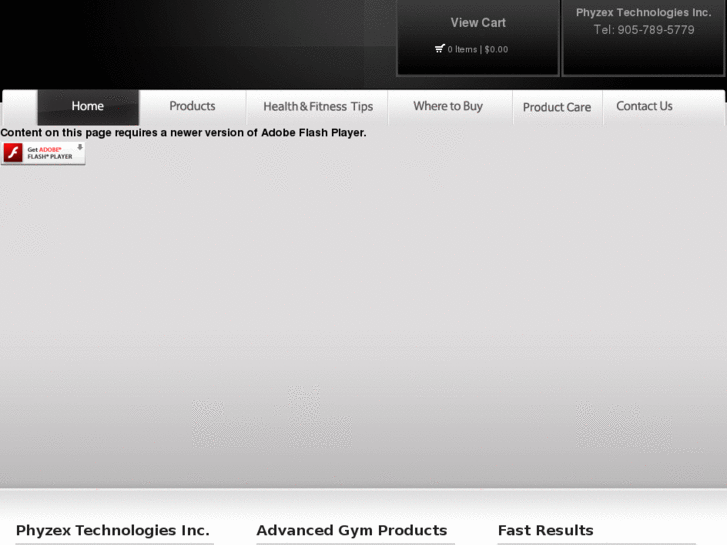
Task: Select the Product Care tab
Action: tap(557, 107)
